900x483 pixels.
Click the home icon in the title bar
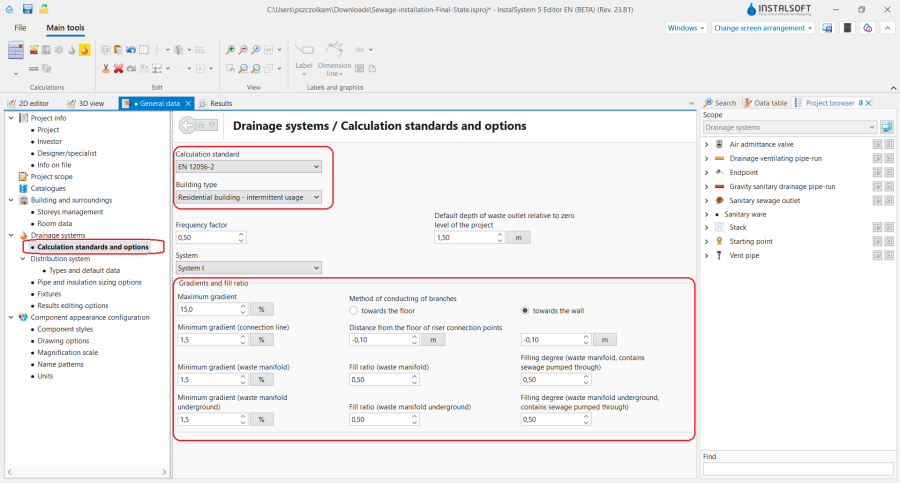click(9, 9)
